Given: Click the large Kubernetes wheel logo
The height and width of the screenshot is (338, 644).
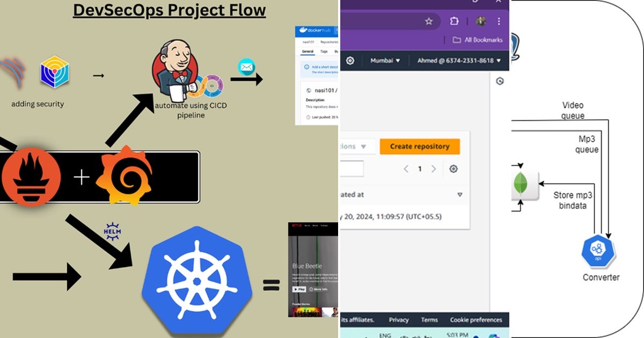Looking at the screenshot, I should coord(197,280).
